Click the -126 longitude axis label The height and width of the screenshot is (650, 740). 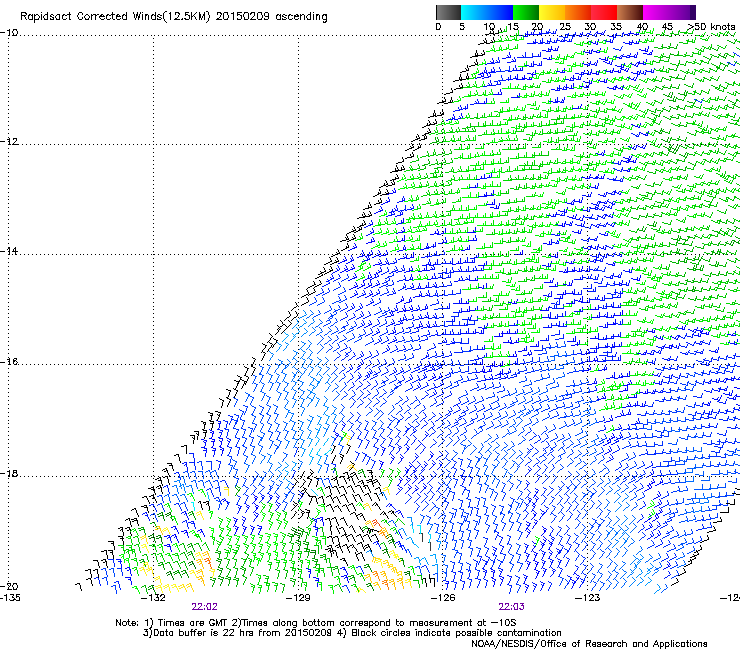coord(443,598)
